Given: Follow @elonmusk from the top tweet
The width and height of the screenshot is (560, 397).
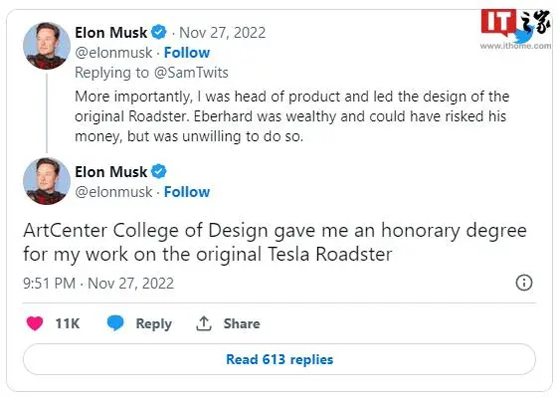Looking at the screenshot, I should (x=187, y=53).
